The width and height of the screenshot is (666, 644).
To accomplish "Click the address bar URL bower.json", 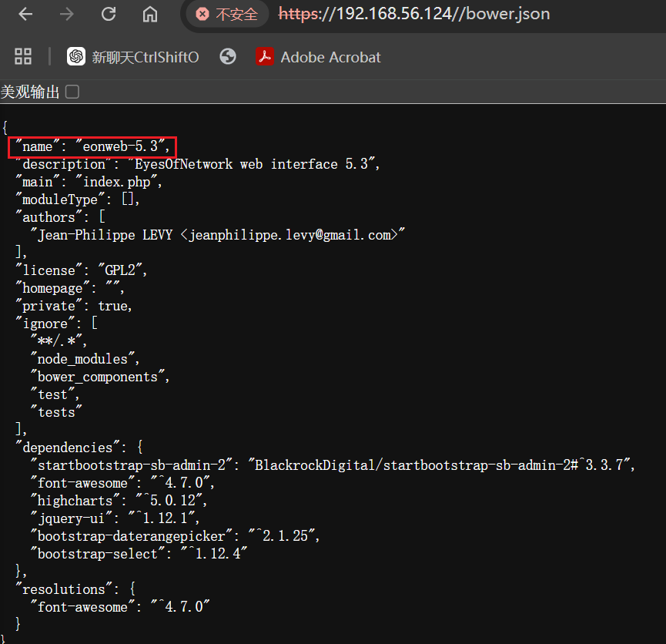I will click(x=414, y=14).
